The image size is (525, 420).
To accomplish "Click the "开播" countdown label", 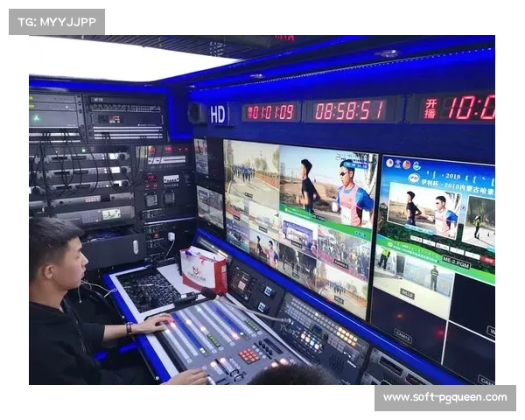I will pyautogui.click(x=430, y=108).
